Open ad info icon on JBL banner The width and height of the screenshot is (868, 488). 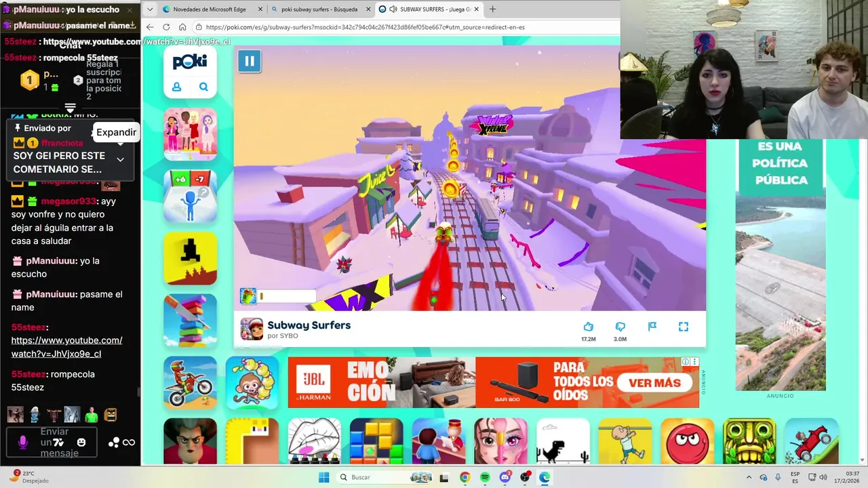(x=686, y=362)
